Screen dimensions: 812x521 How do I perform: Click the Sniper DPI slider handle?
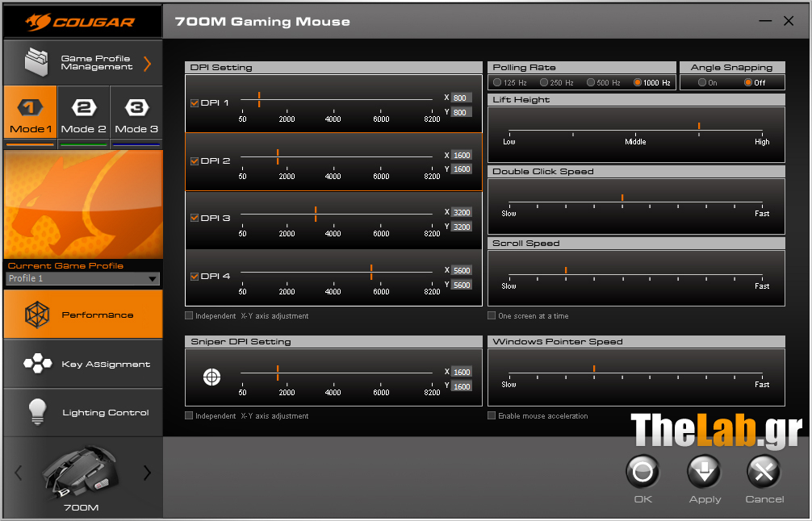pos(278,373)
